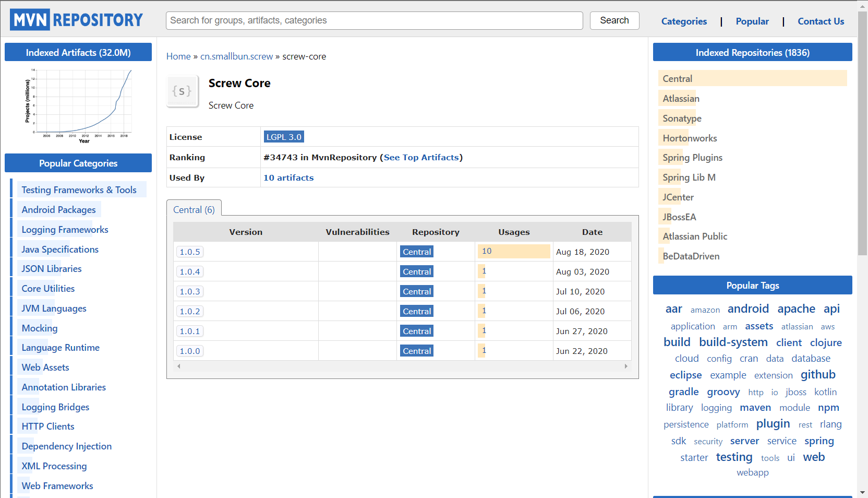This screenshot has height=498, width=868.
Task: Click the Popular Categories header
Action: click(78, 163)
